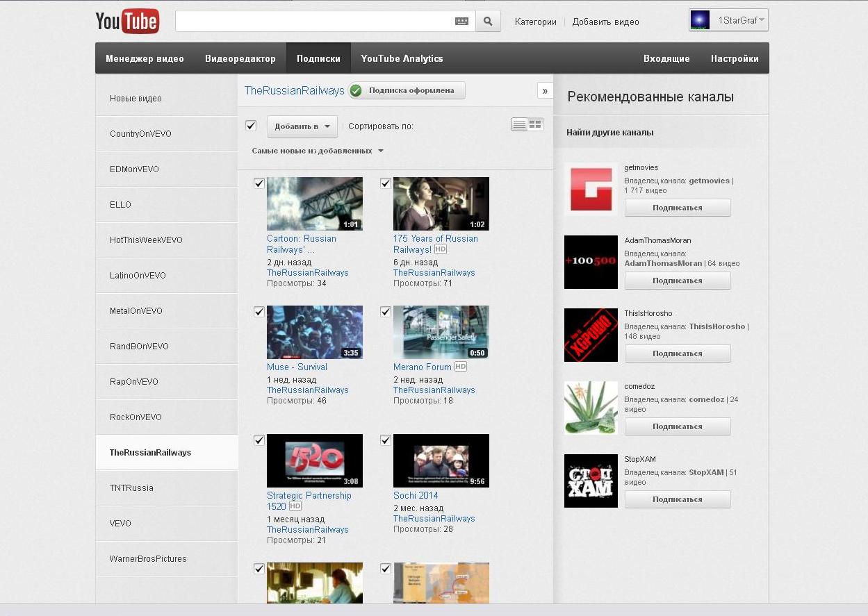The width and height of the screenshot is (868, 616).
Task: Subscribe to the comedoz channel
Action: click(678, 426)
